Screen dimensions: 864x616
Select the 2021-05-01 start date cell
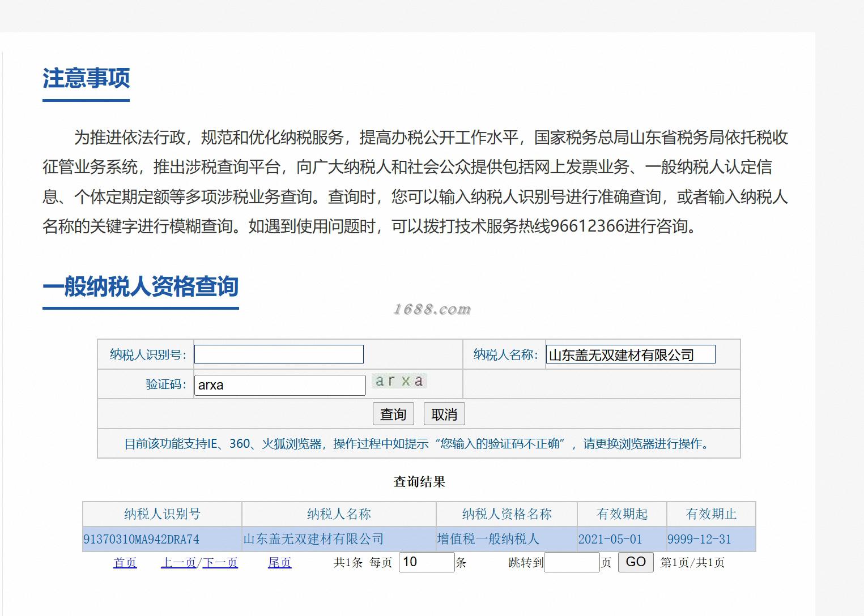click(x=622, y=539)
